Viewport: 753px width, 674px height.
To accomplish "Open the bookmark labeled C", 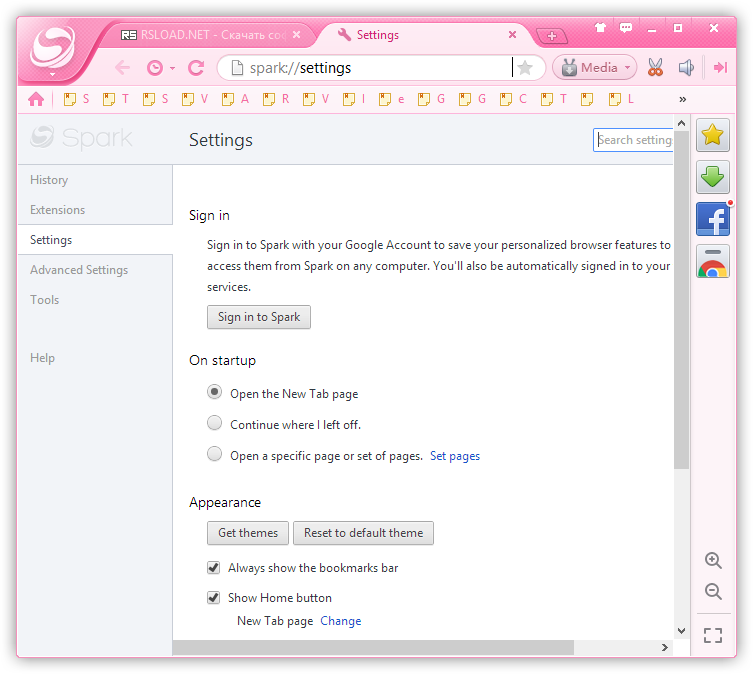I will point(513,99).
